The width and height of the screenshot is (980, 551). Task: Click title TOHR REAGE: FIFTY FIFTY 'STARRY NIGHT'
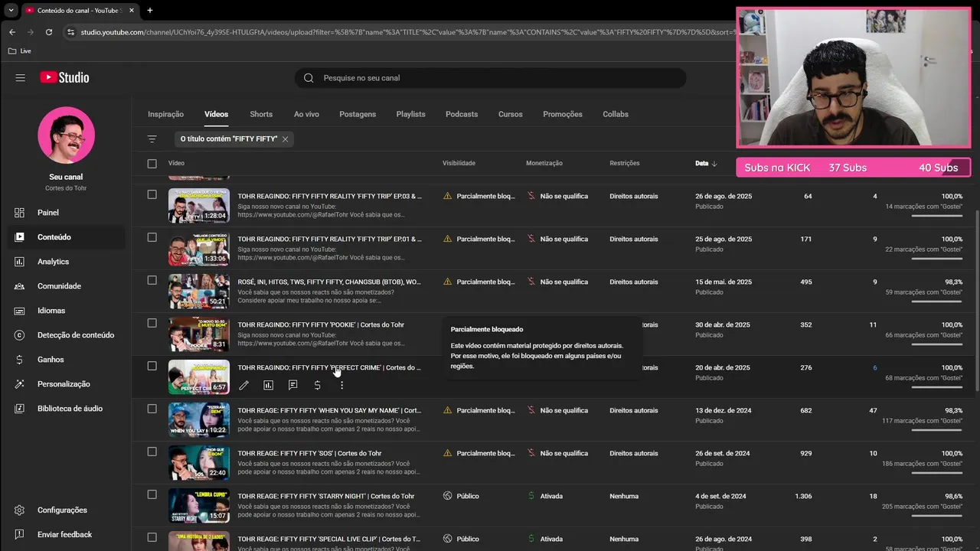click(x=326, y=496)
